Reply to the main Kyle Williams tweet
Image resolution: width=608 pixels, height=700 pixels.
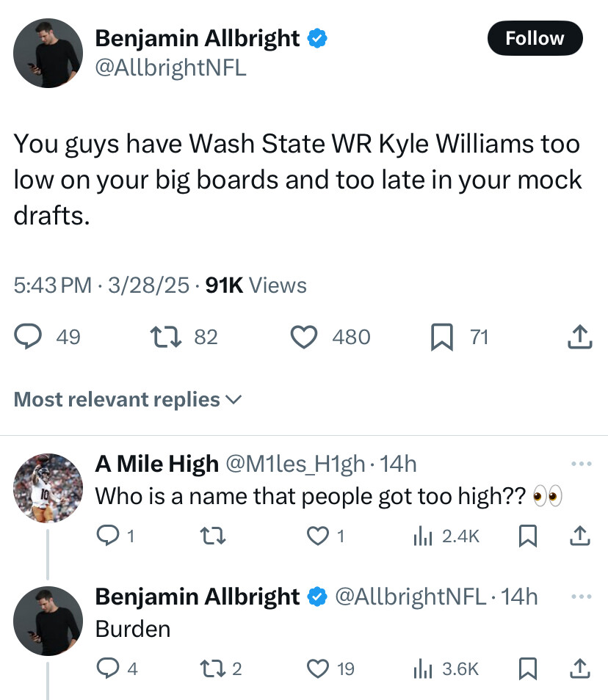coord(29,337)
